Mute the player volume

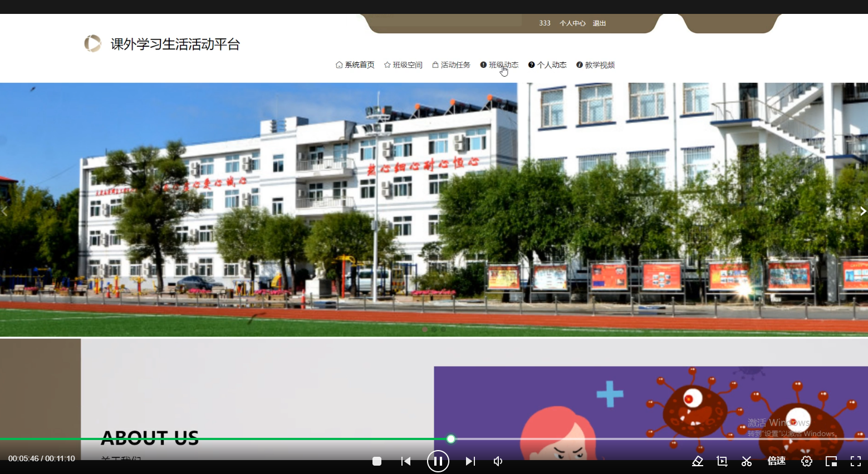(498, 461)
